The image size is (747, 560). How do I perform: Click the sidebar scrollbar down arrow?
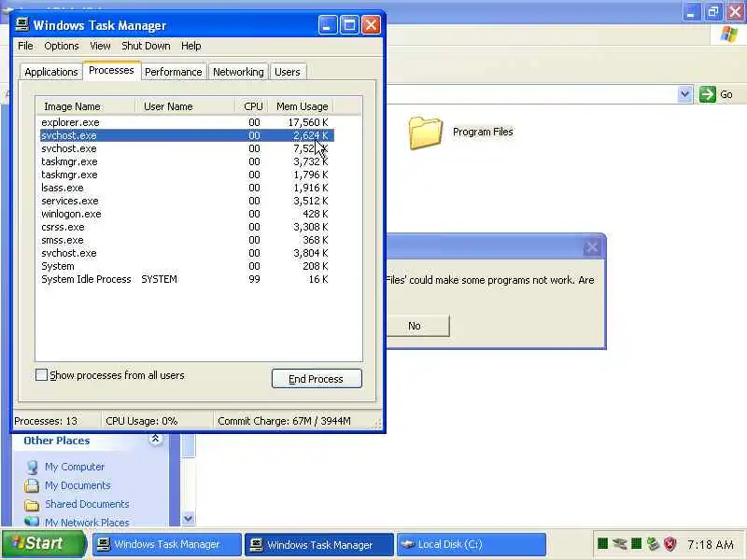click(x=189, y=518)
